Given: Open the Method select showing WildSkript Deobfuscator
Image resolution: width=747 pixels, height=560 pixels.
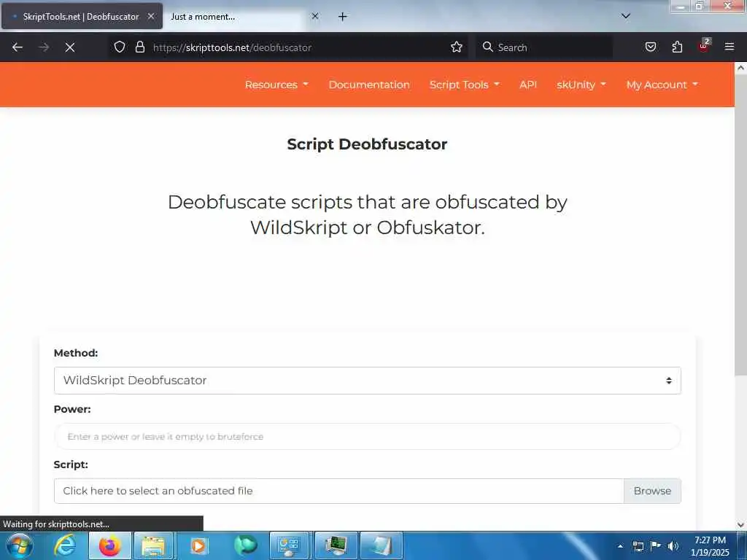Looking at the screenshot, I should pyautogui.click(x=368, y=381).
